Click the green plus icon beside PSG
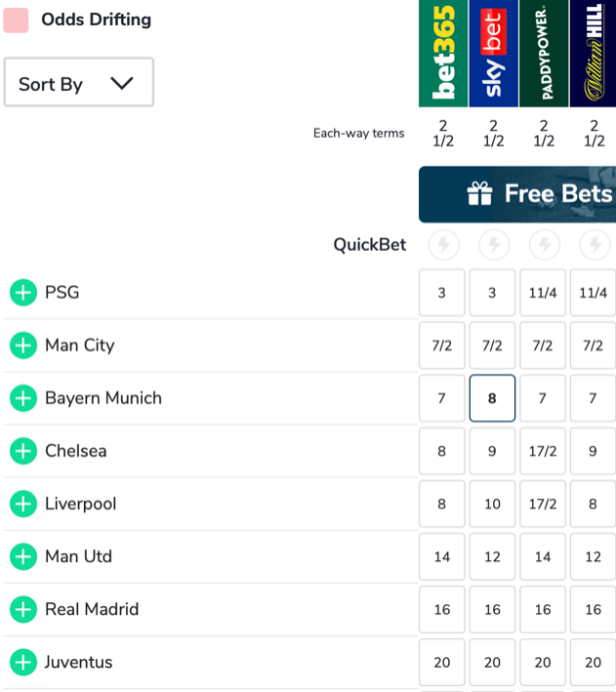616x692 pixels. point(22,292)
